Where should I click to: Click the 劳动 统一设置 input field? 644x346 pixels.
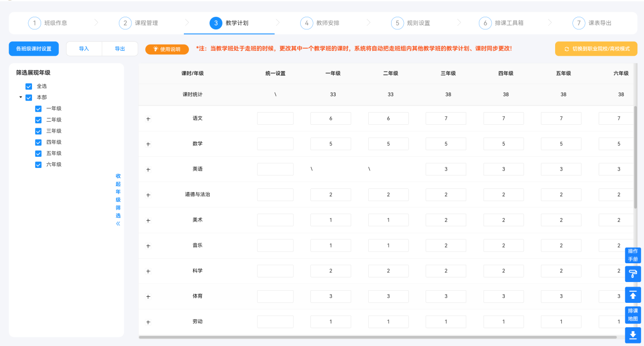275,322
